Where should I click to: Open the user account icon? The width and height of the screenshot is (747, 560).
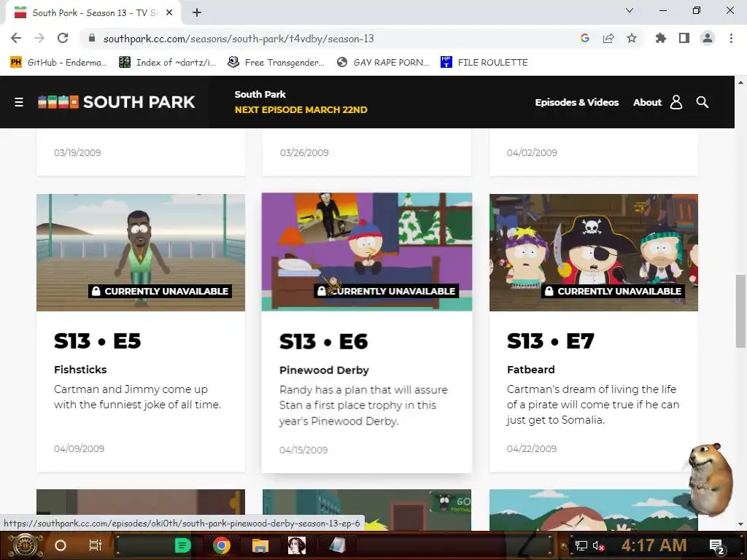point(676,102)
